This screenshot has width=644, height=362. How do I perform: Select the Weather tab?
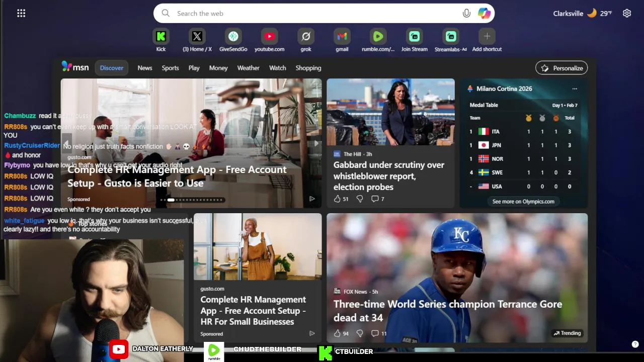[x=249, y=68]
